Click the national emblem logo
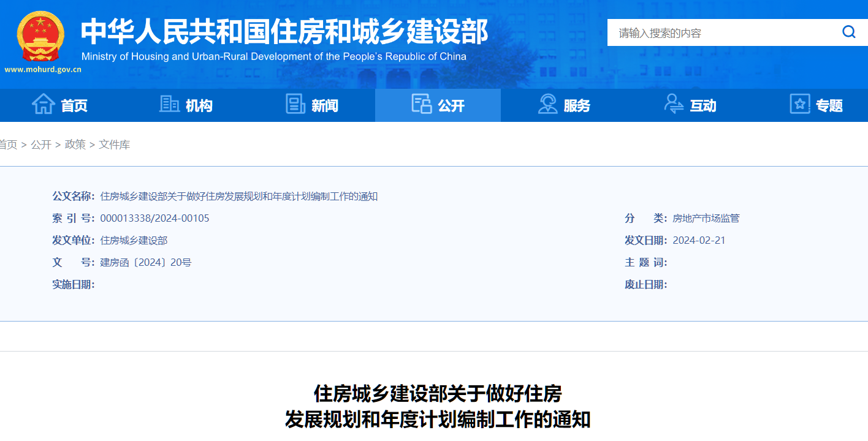The height and width of the screenshot is (441, 868). tap(40, 37)
